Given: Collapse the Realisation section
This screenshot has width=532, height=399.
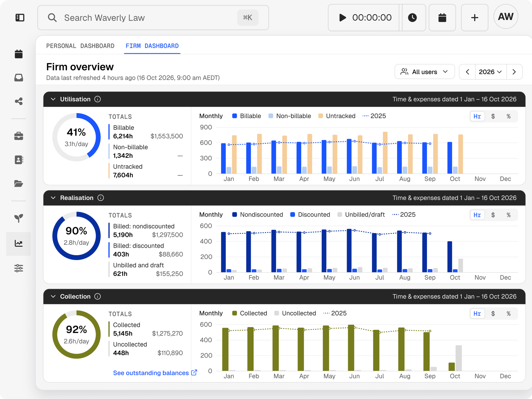Looking at the screenshot, I should click(53, 198).
